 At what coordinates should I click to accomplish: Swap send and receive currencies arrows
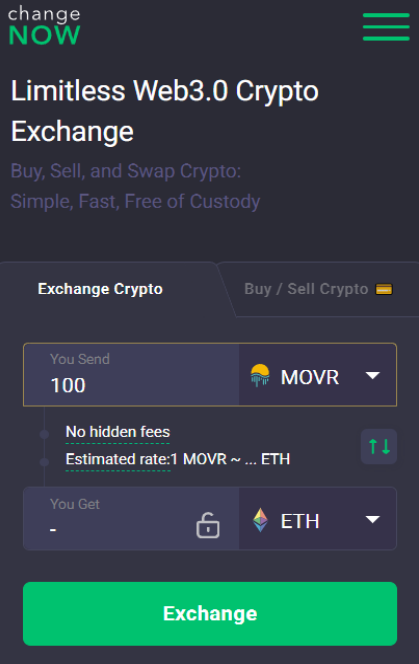(379, 446)
